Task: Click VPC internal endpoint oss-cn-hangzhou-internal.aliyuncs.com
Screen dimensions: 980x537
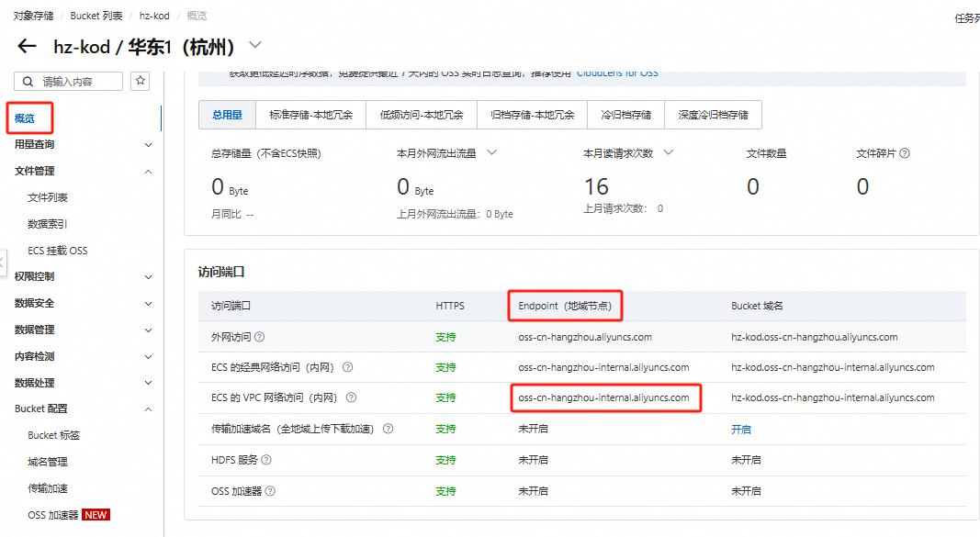Action: click(603, 397)
